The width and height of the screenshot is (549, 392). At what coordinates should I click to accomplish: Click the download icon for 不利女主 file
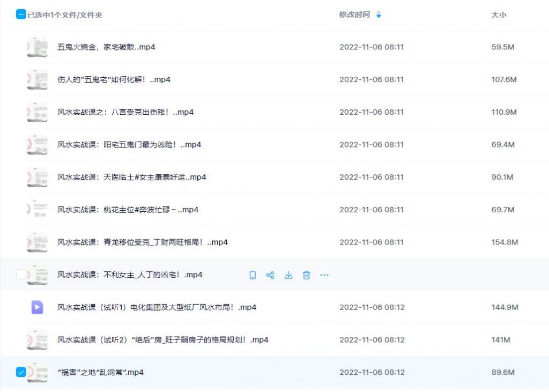pos(288,275)
